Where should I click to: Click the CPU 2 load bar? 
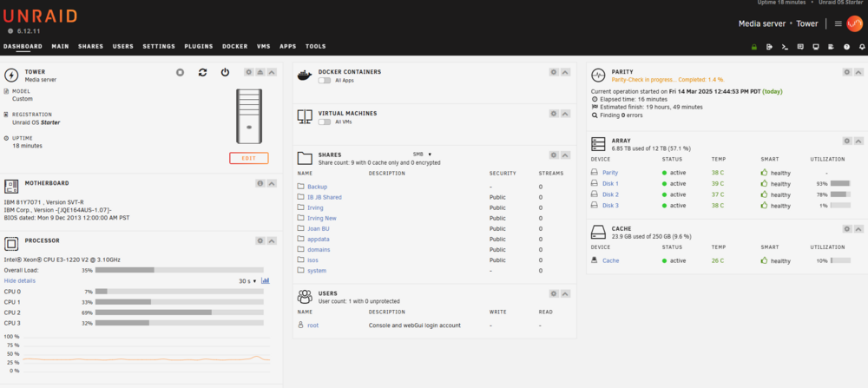[x=180, y=312]
